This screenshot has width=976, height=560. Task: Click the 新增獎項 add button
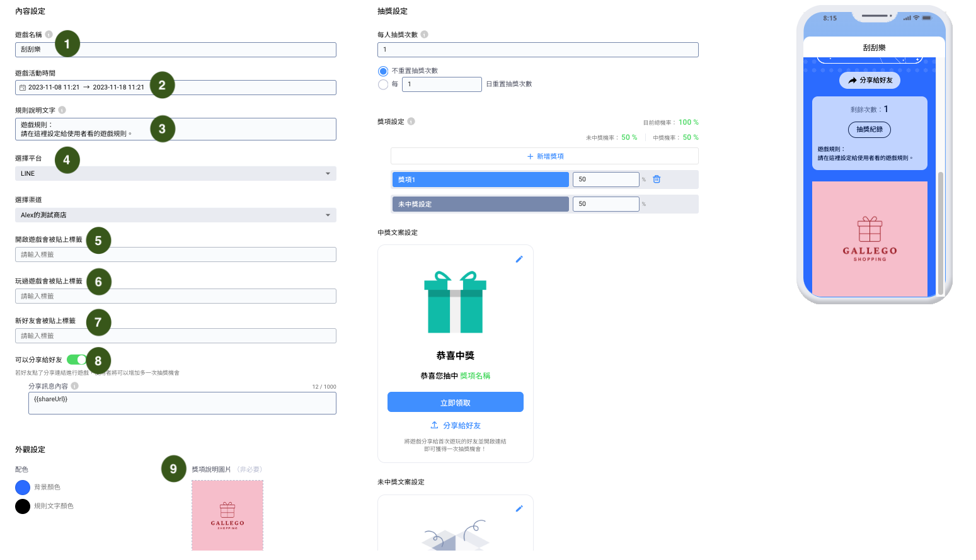[544, 156]
